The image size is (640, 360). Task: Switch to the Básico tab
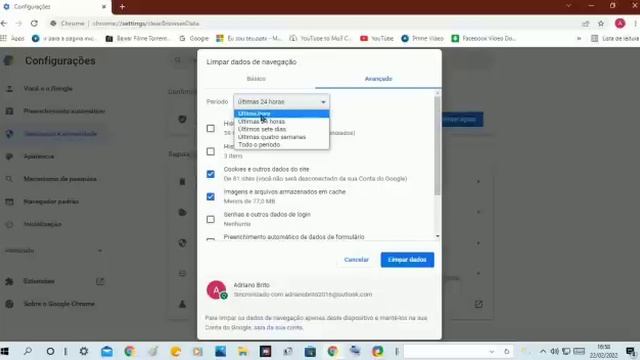coord(256,79)
